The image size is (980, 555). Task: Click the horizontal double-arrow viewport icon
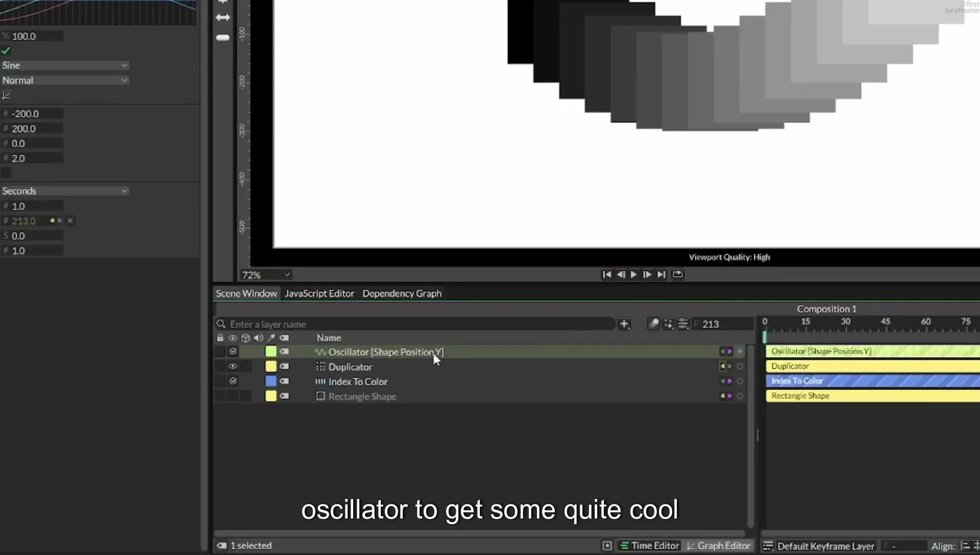(223, 17)
